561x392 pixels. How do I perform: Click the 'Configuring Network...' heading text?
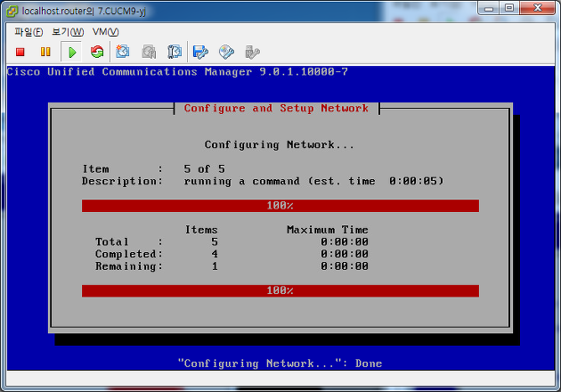pyautogui.click(x=279, y=145)
